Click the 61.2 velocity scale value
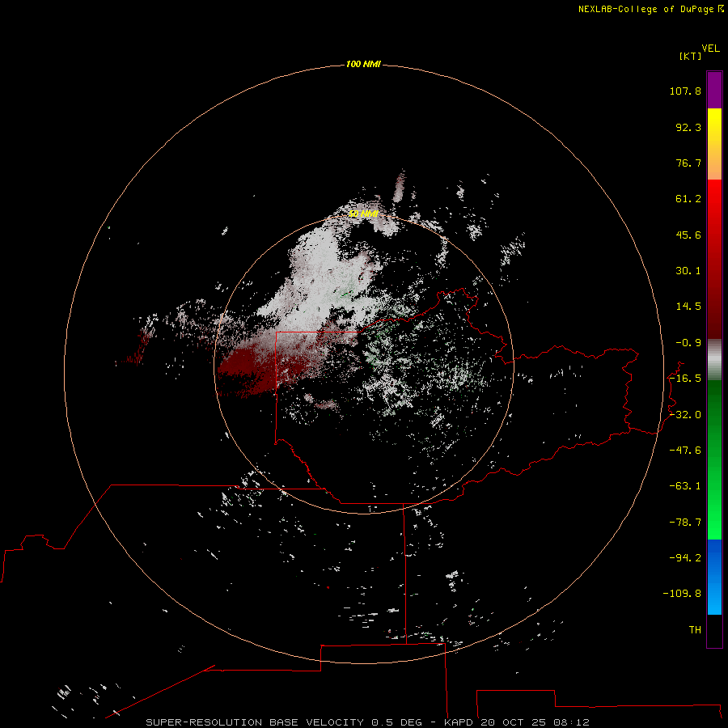This screenshot has height=728, width=728. pos(688,199)
